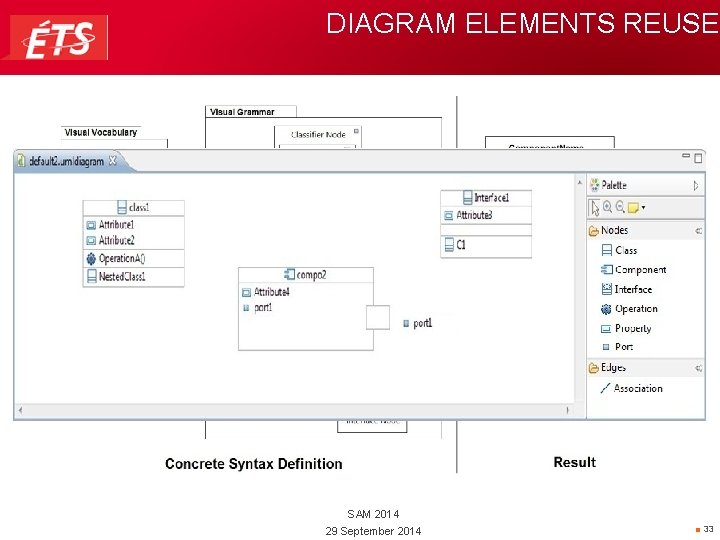The width and height of the screenshot is (720, 540).
Task: Click the class icon beside C1
Action: pyautogui.click(x=449, y=245)
